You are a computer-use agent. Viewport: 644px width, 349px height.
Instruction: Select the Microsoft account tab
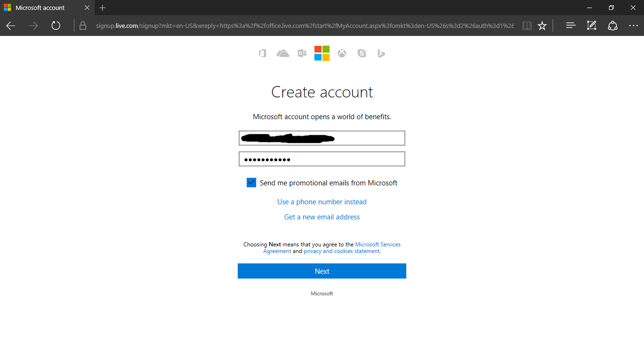pyautogui.click(x=47, y=8)
